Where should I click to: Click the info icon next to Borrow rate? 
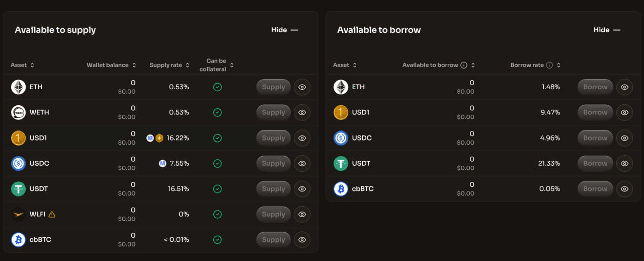[549, 65]
